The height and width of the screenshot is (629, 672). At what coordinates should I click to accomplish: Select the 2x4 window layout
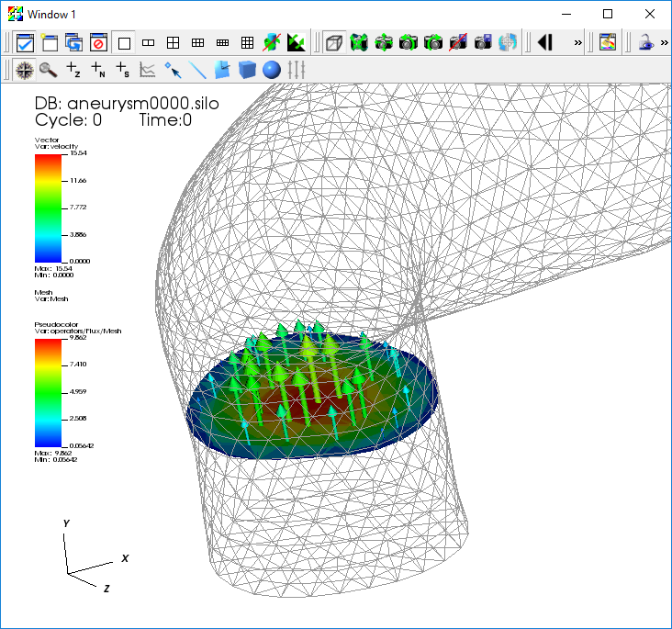pyautogui.click(x=222, y=43)
